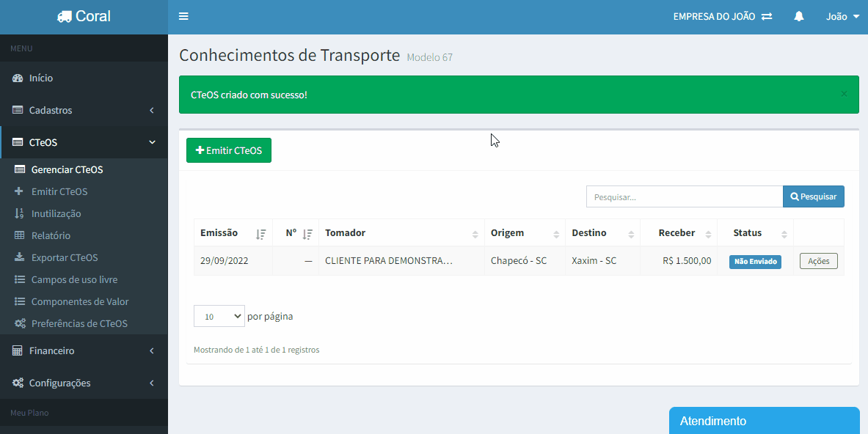
Task: Open the notifications bell icon
Action: click(x=799, y=17)
